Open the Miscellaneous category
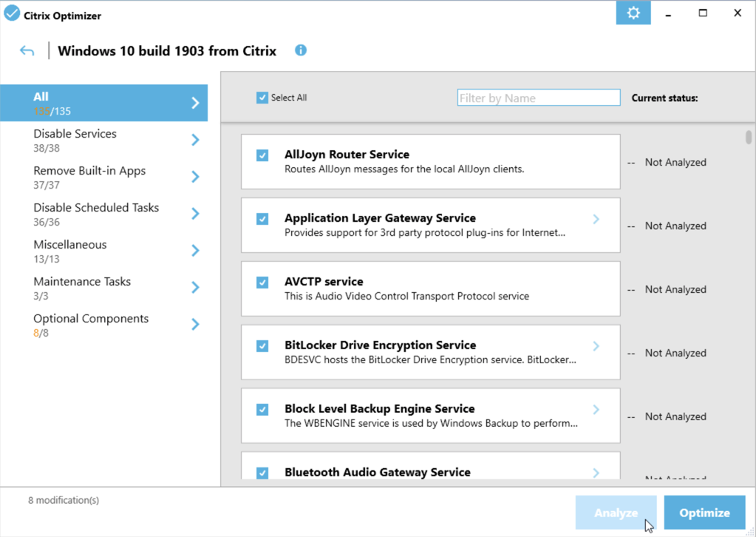 103,251
